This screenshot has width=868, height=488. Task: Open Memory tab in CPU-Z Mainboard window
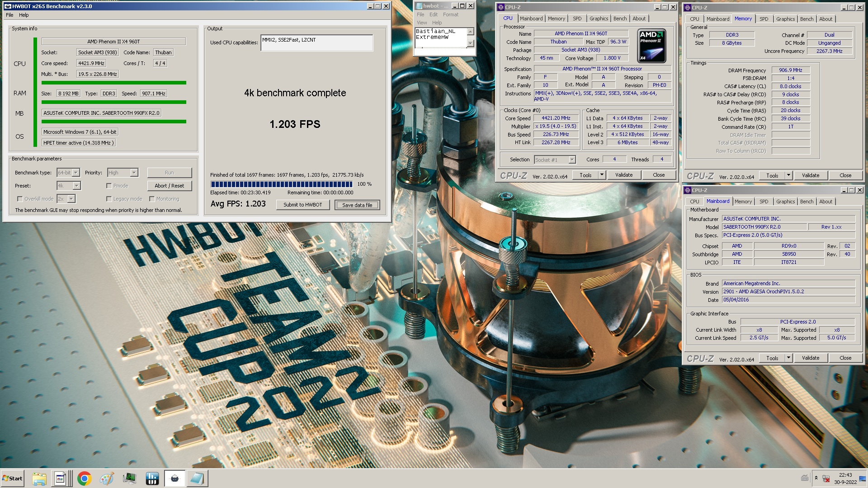[x=743, y=202]
